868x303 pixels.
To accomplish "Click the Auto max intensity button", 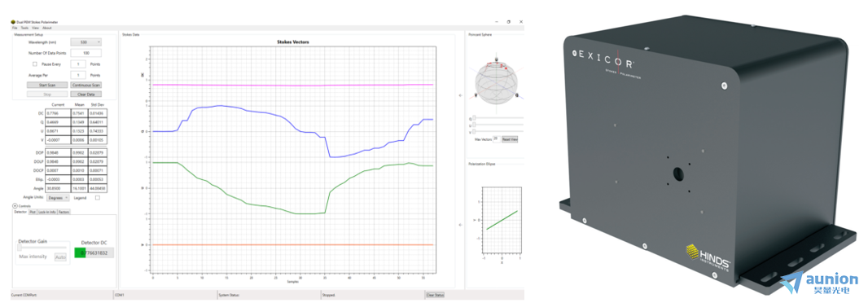I will point(60,257).
